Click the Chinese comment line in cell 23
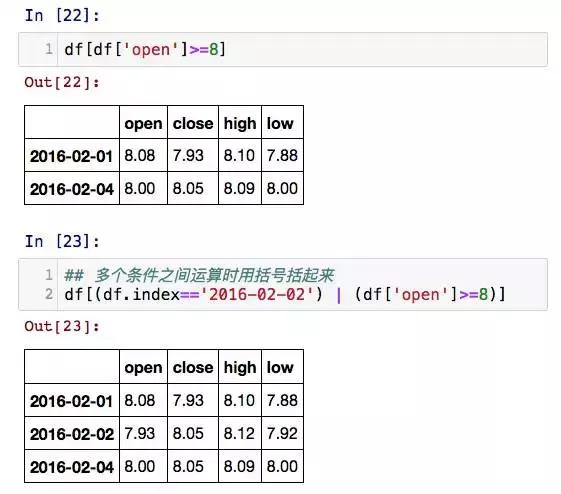Image resolution: width=561 pixels, height=494 pixels. [199, 275]
